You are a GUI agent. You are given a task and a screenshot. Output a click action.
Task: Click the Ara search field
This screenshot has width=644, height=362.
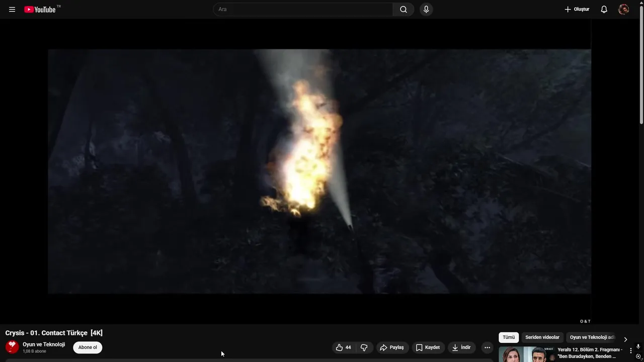tap(303, 10)
